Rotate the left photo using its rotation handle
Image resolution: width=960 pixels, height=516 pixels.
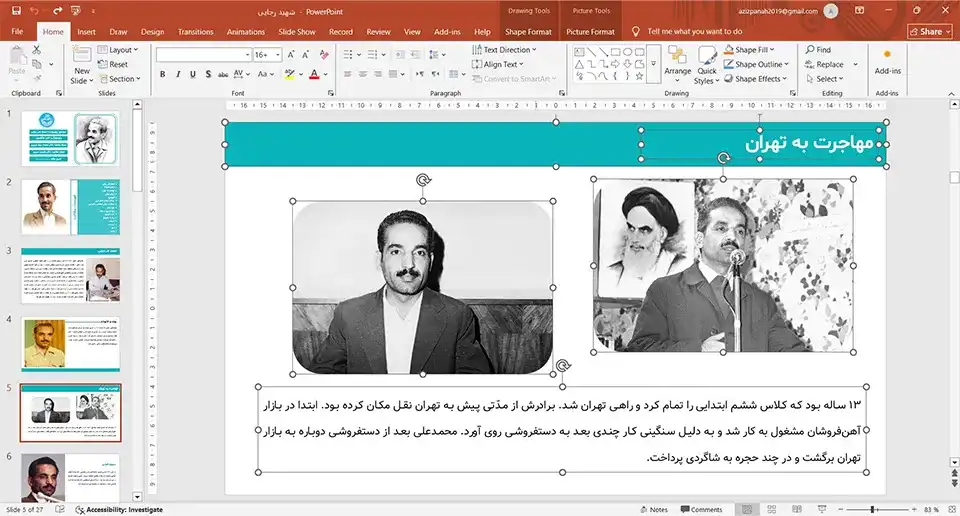click(x=423, y=180)
